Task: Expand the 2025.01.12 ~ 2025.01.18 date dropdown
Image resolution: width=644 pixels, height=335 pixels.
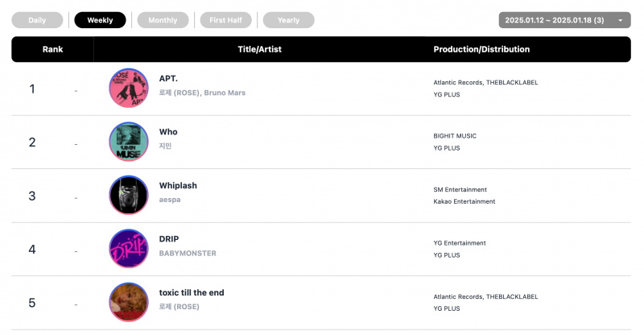Action: 565,20
